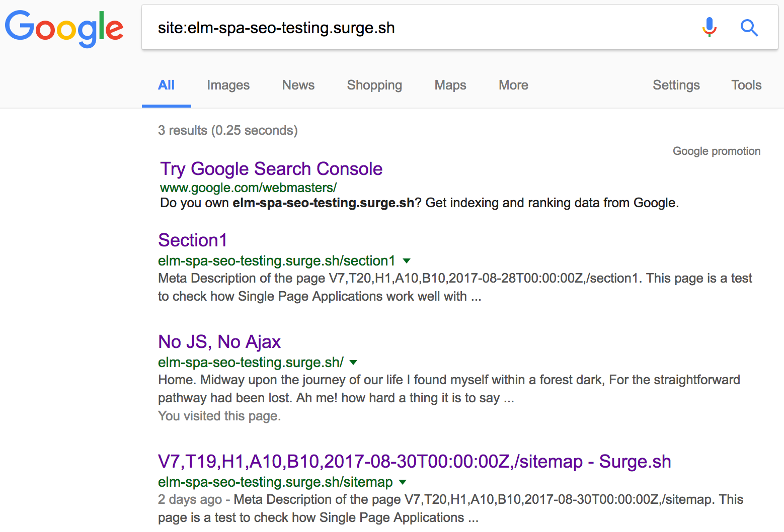The height and width of the screenshot is (532, 784).
Task: Switch to the Images tab
Action: point(228,85)
